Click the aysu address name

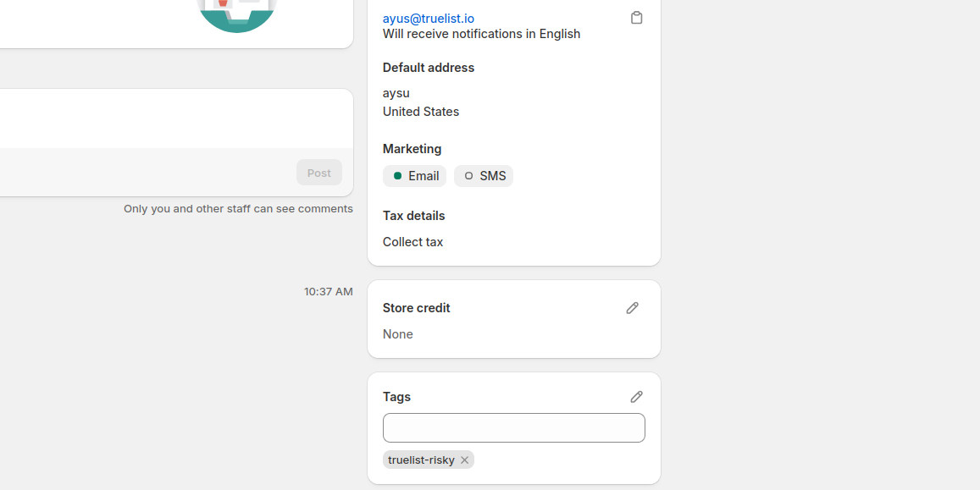[x=396, y=93]
